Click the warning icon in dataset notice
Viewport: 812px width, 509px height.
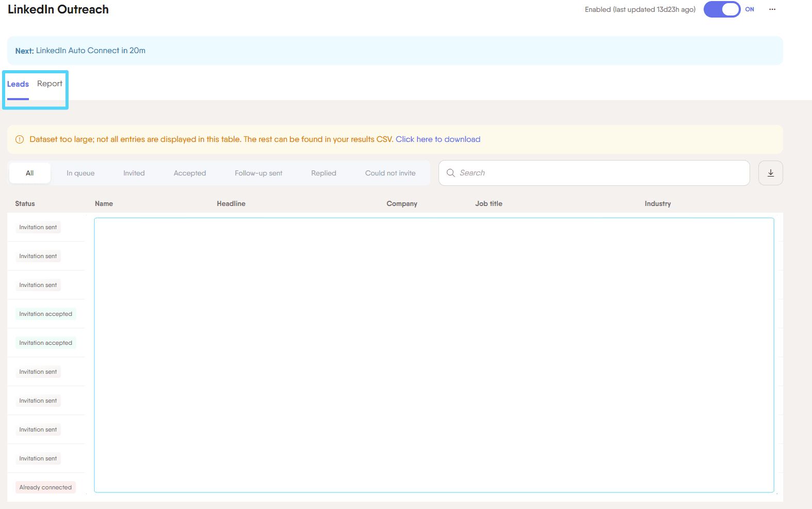click(20, 139)
